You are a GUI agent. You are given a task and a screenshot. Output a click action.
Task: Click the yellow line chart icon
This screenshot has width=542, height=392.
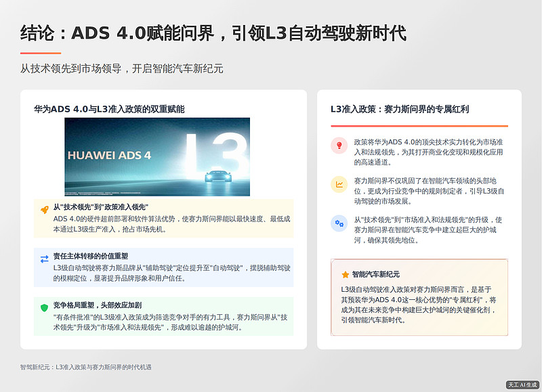339,184
